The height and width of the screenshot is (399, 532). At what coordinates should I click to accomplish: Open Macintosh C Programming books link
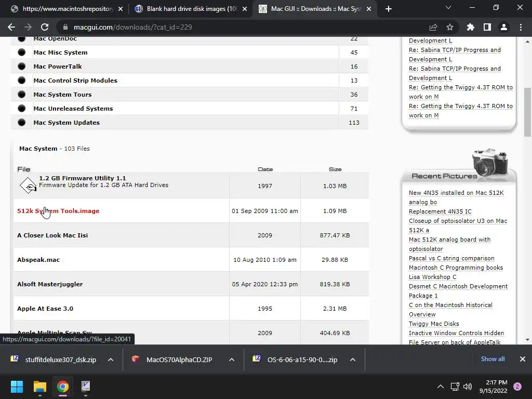pos(456,268)
